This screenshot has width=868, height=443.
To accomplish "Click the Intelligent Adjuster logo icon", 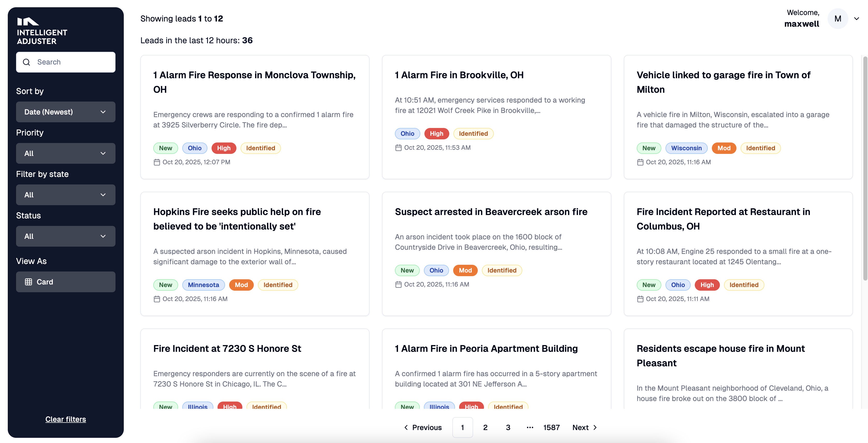I will (x=28, y=22).
